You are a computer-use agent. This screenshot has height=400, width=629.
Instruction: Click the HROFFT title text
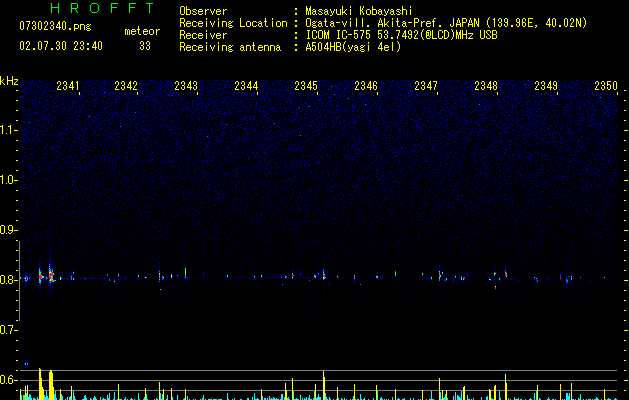click(x=102, y=8)
